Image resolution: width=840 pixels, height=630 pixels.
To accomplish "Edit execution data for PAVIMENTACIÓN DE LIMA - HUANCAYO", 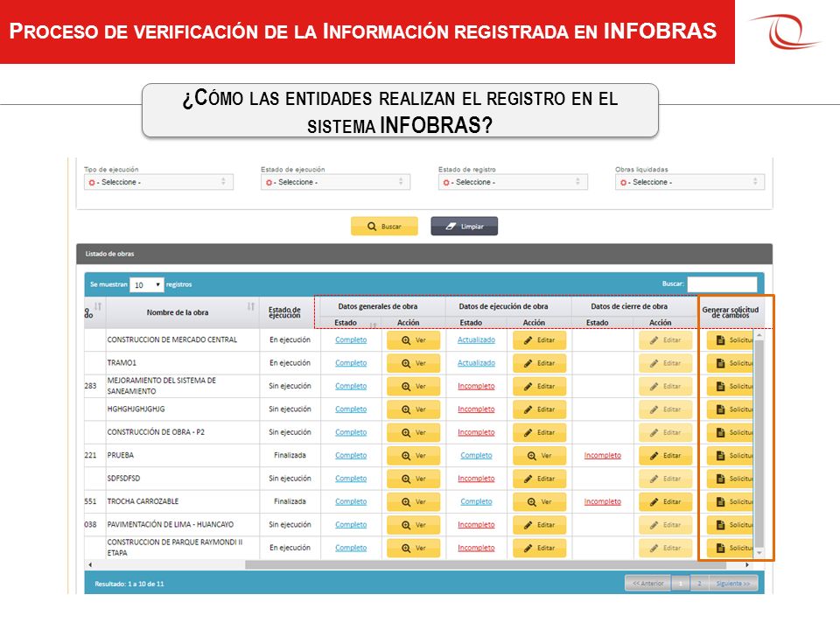I will pyautogui.click(x=539, y=525).
